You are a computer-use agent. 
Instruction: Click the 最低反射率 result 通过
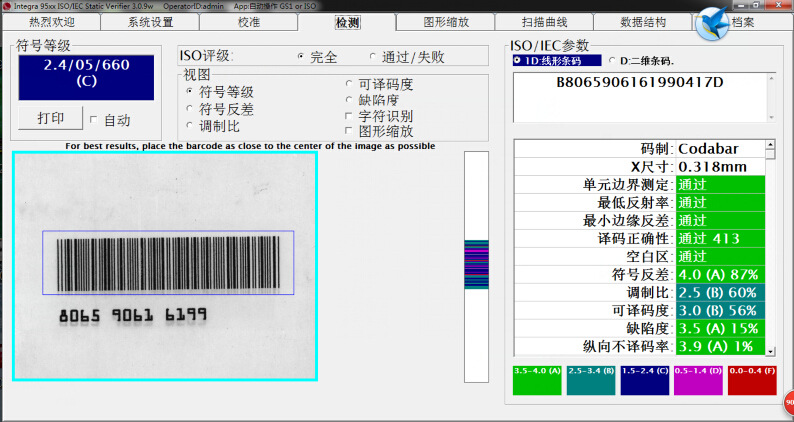coord(721,203)
